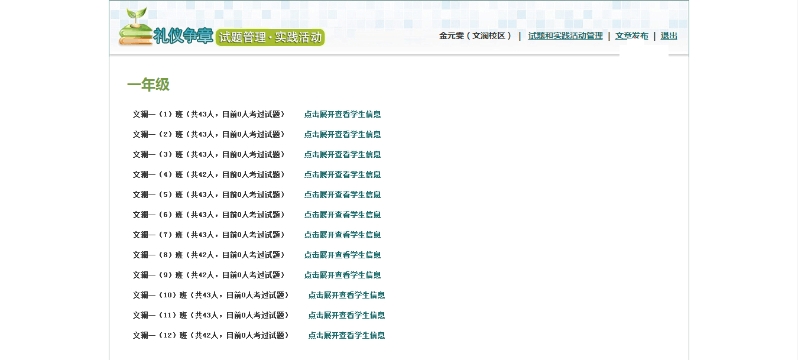Viewport: 798px width, 360px height.
Task: Expand student info for 文澜一(1)班
Action: point(343,115)
